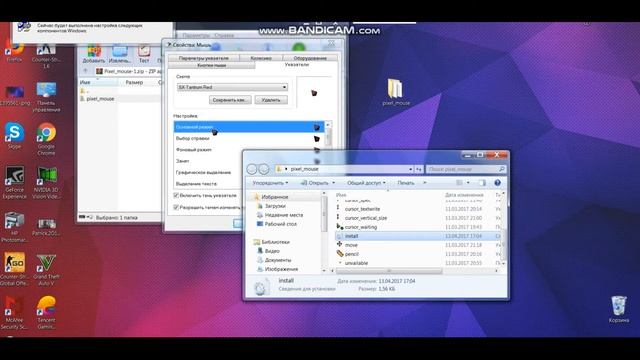Click the Explorer file list vertical scrollbar
This screenshot has height=360, width=640.
coord(503,229)
